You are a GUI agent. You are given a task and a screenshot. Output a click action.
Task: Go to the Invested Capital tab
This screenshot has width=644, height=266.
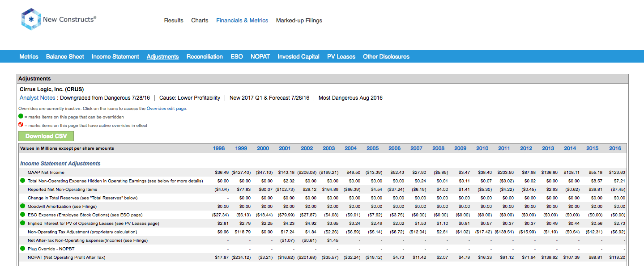(299, 57)
